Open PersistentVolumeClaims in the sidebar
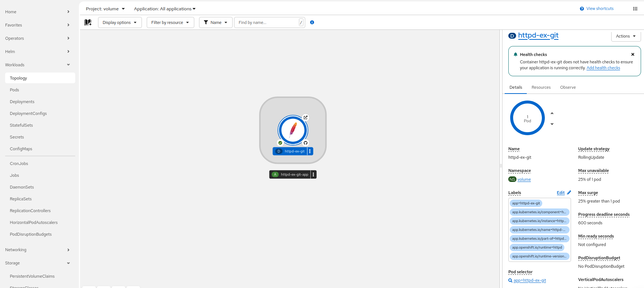The image size is (644, 288). click(x=40, y=276)
